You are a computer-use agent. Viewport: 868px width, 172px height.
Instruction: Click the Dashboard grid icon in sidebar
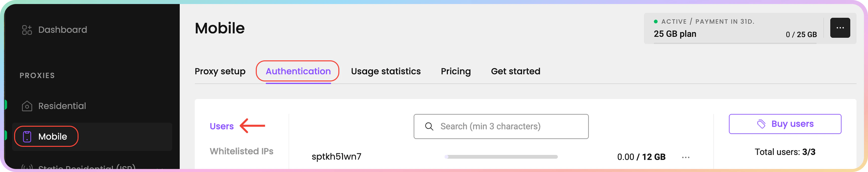(x=27, y=30)
